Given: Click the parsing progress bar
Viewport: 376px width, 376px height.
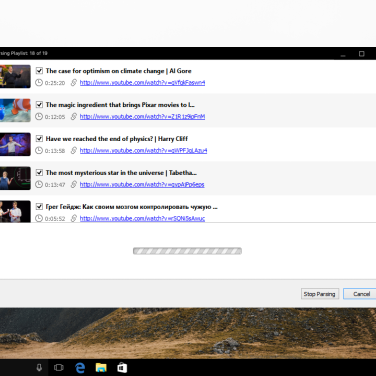Looking at the screenshot, I should click(187, 251).
